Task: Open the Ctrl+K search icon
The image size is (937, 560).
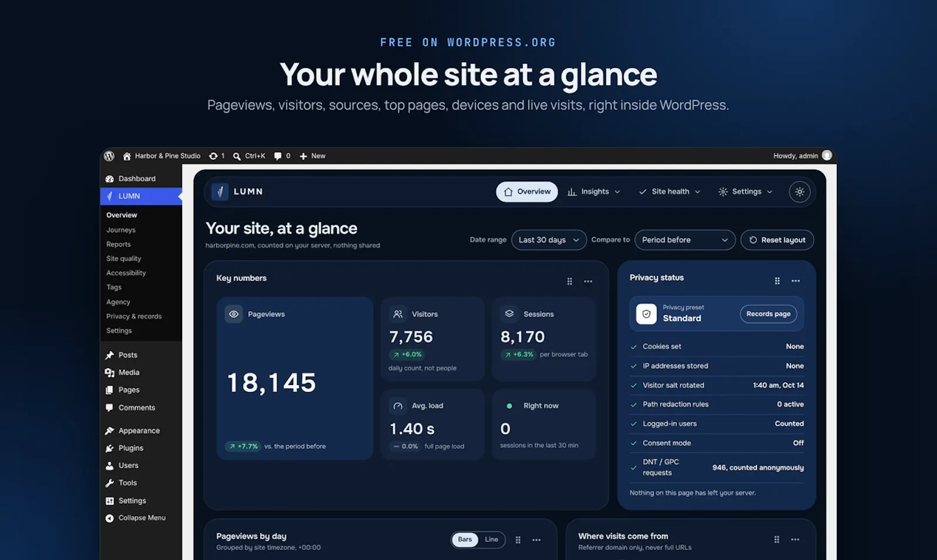Action: pyautogui.click(x=237, y=156)
